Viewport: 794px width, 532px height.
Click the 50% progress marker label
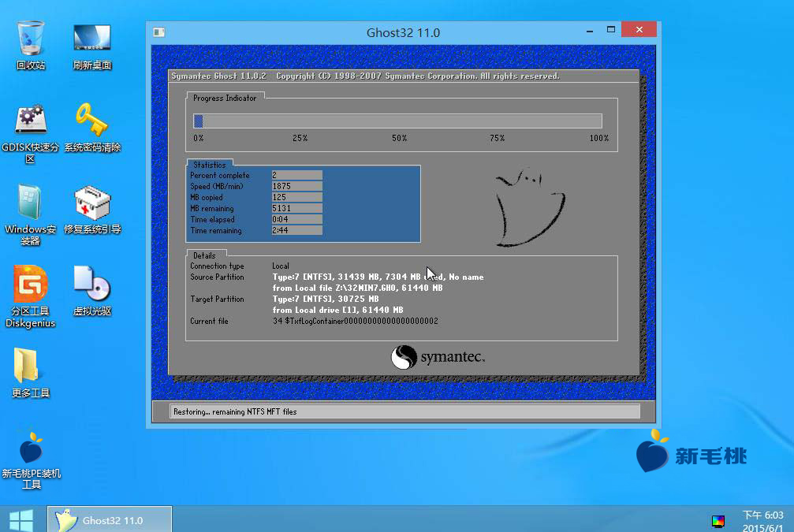(x=400, y=138)
